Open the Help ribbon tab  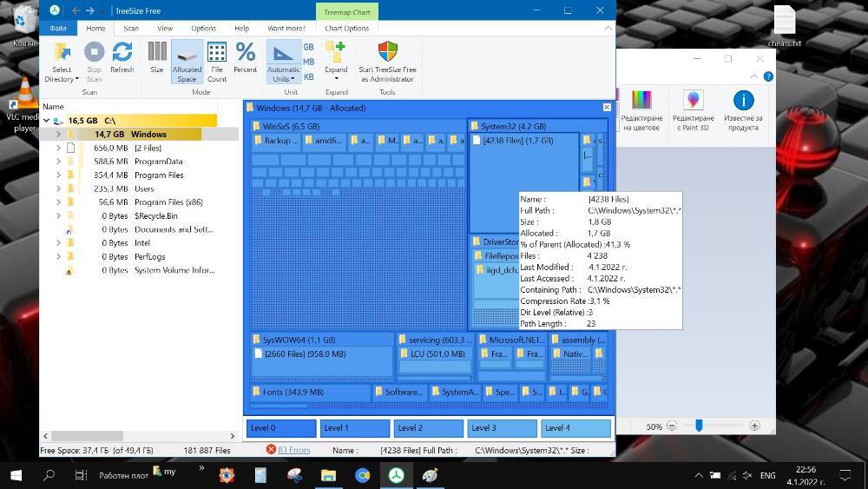[242, 29]
